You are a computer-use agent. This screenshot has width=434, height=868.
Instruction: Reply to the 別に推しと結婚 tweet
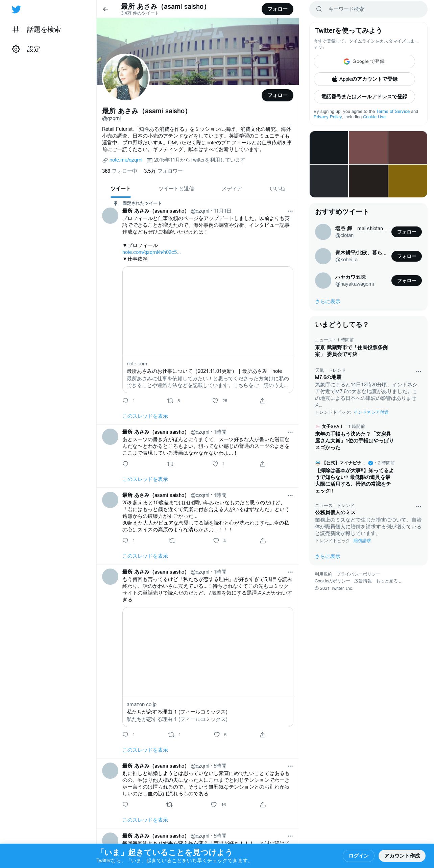pyautogui.click(x=125, y=804)
